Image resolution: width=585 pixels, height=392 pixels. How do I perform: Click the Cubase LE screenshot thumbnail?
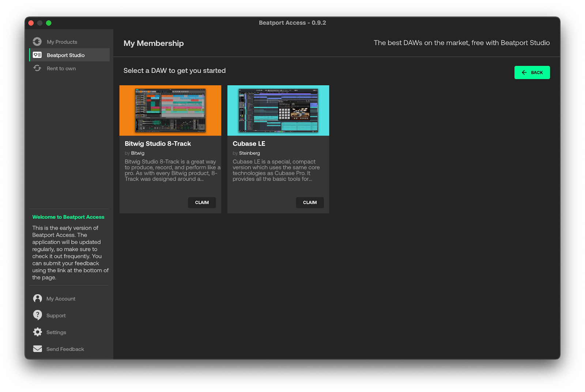278,110
